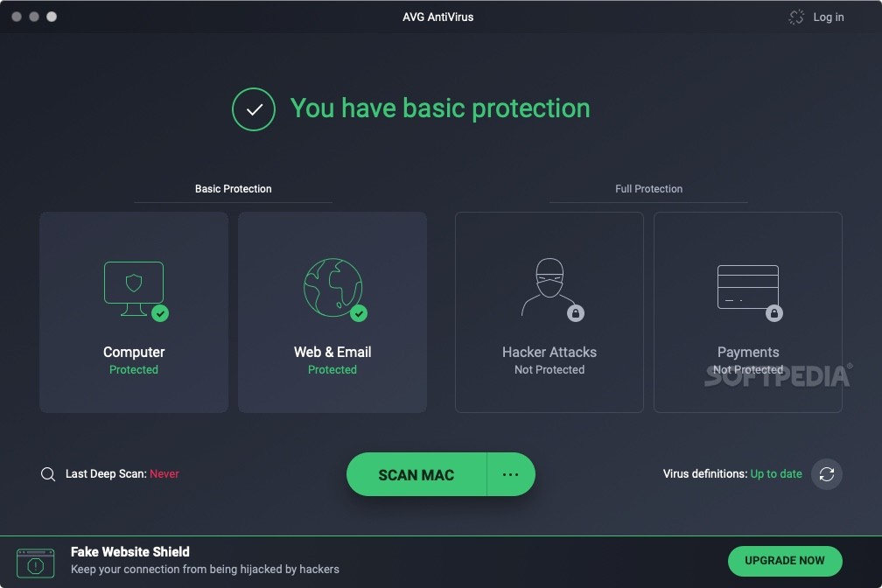Image resolution: width=882 pixels, height=588 pixels.
Task: Click the Fake Website Shield browser icon
Action: [x=35, y=563]
